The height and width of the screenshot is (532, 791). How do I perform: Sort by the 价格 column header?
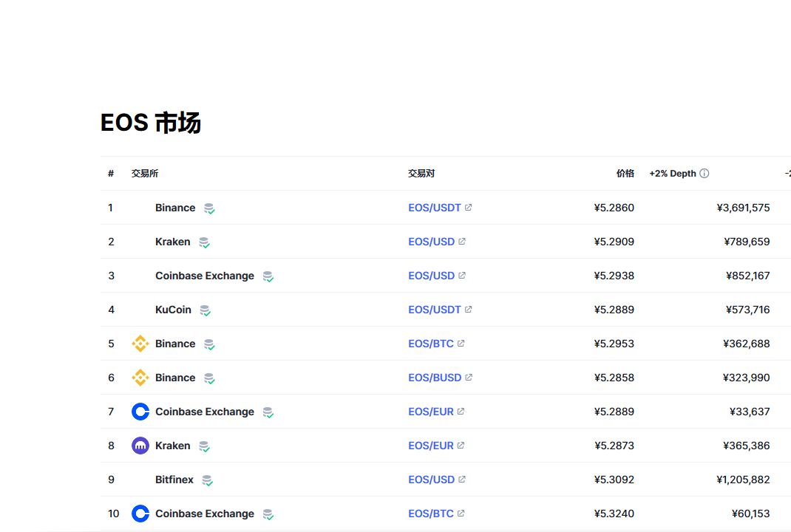pos(625,174)
